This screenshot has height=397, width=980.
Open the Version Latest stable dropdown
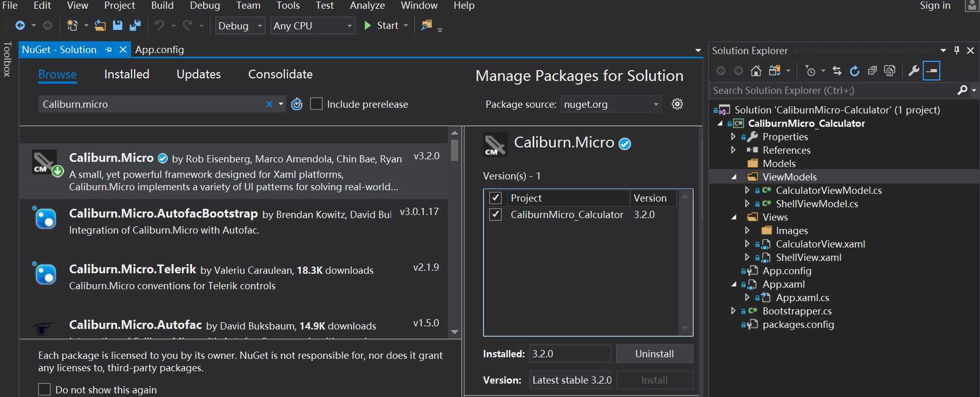pos(570,380)
